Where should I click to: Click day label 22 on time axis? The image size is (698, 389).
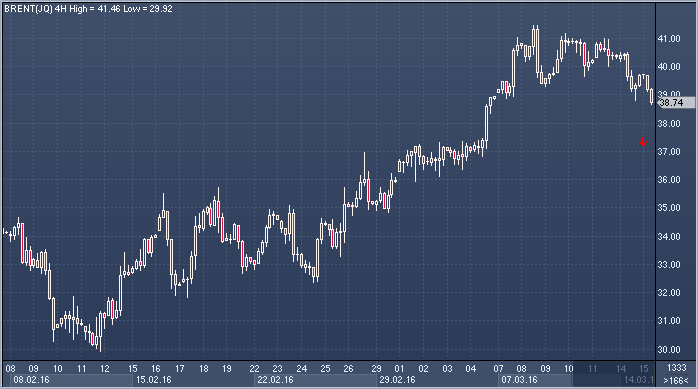coord(254,369)
